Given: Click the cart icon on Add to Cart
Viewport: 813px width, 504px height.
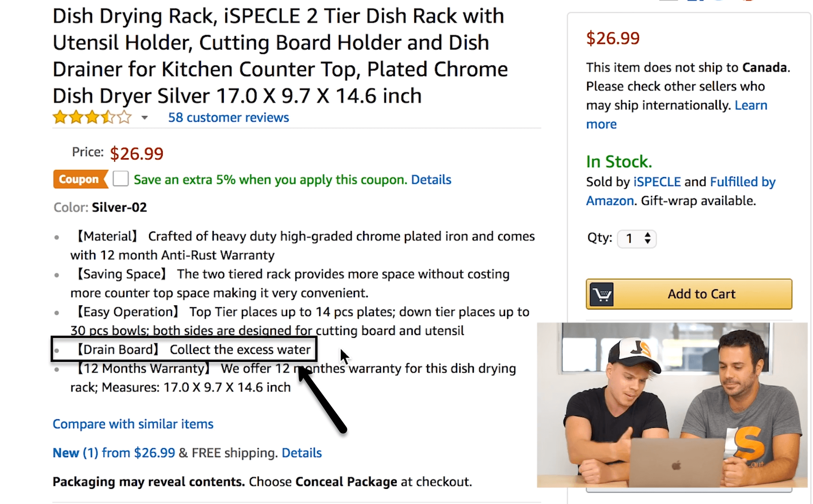Looking at the screenshot, I should coord(601,295).
